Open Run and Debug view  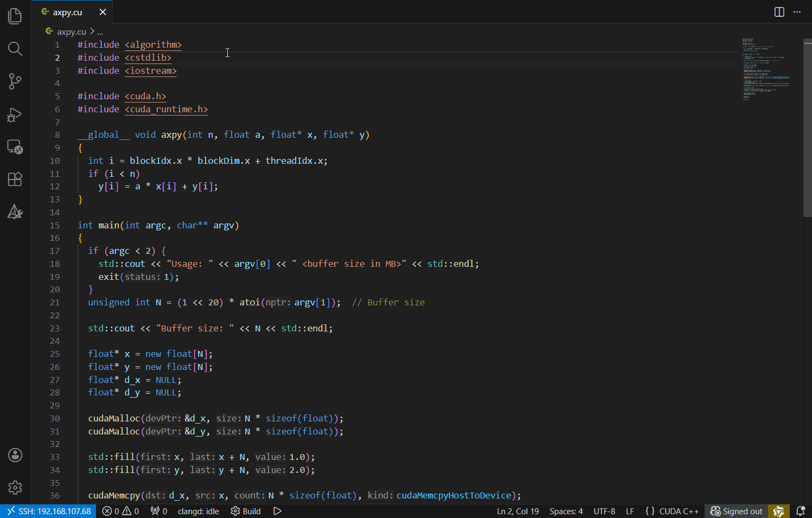coord(15,114)
